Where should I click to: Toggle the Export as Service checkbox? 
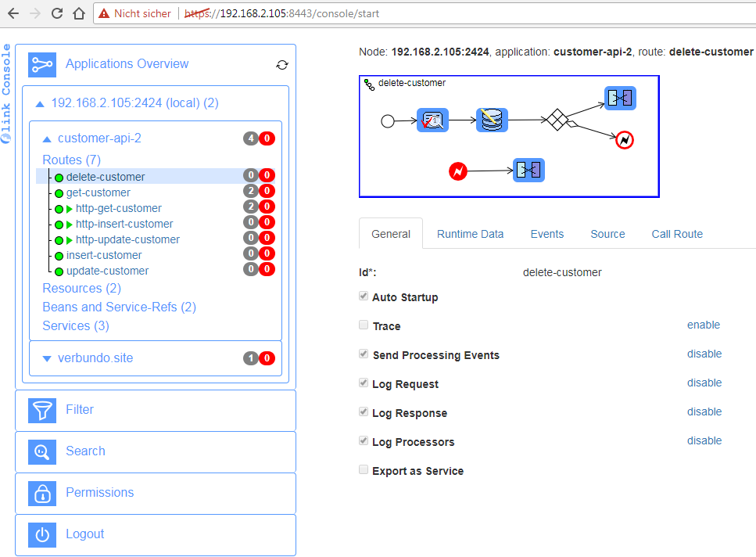(x=364, y=470)
